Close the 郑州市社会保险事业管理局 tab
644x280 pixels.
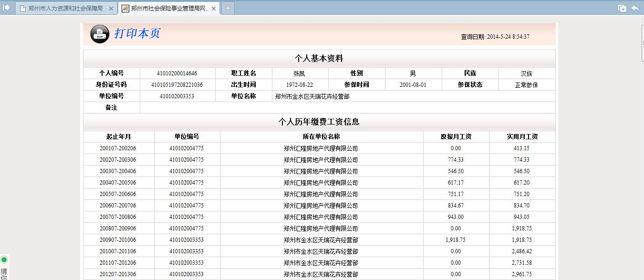(213, 9)
